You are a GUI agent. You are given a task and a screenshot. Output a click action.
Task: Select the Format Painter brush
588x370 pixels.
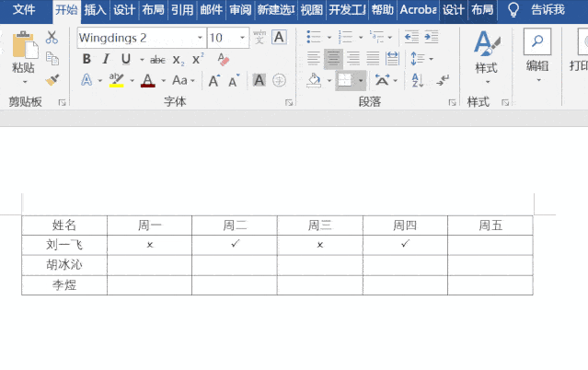[x=52, y=80]
